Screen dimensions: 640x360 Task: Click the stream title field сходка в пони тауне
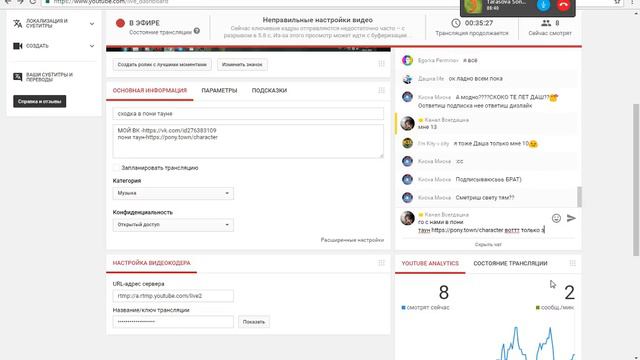(x=248, y=114)
